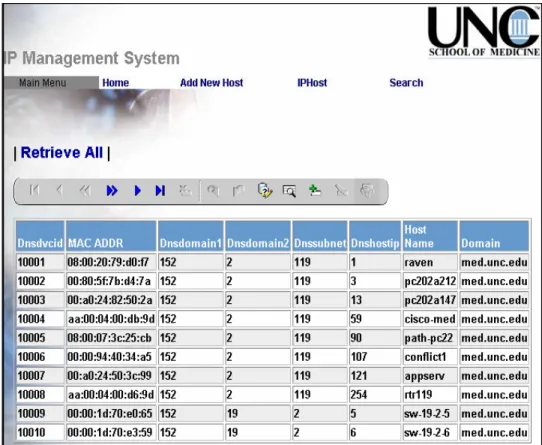Sort by Dnsdvcid column header
542x445 pixels.
(x=40, y=236)
